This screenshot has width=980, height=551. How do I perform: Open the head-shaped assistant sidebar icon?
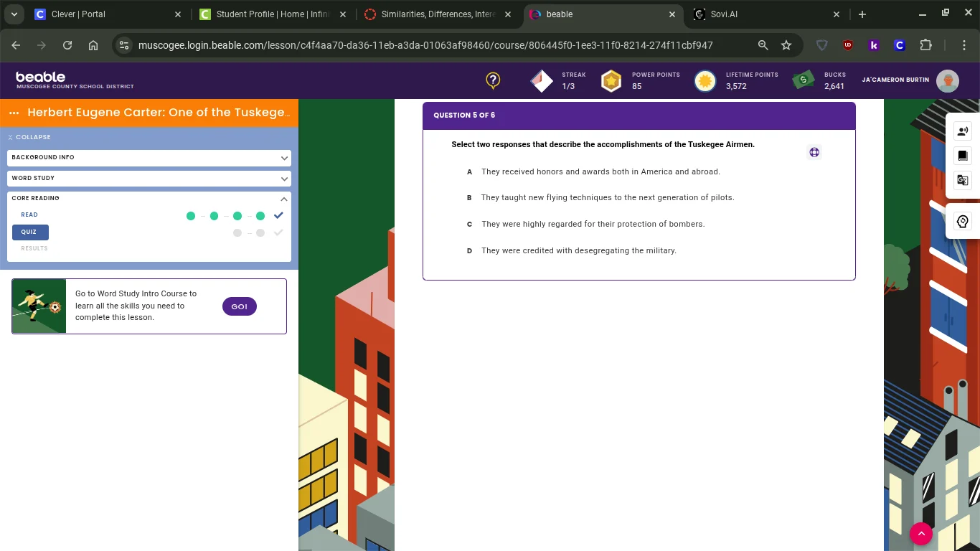pyautogui.click(x=963, y=221)
